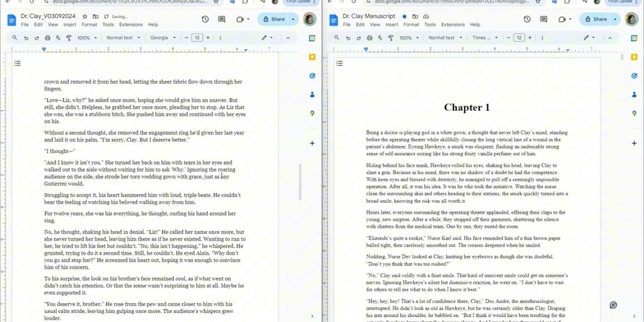
Task: Show comments in Dr. Clay_V03092024 window
Action: tap(222, 19)
